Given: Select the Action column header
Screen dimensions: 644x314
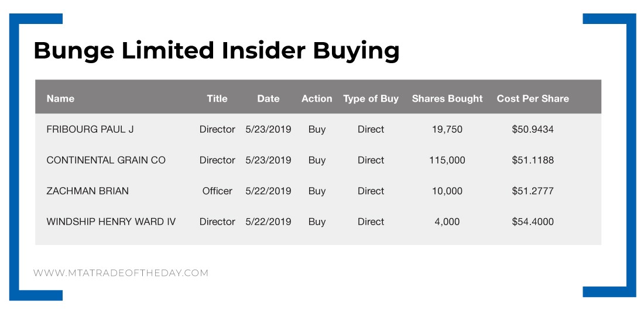Looking at the screenshot, I should (x=317, y=98).
